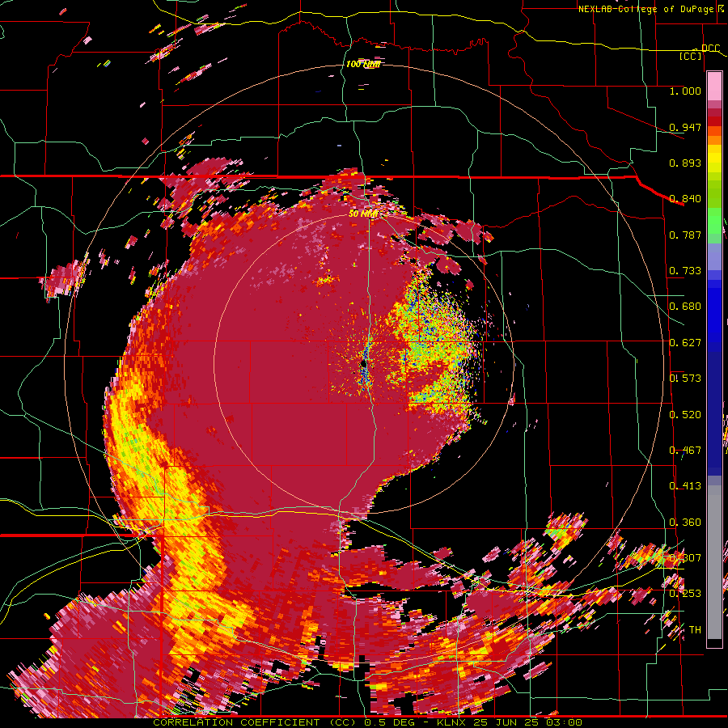Click the 0.520 color scale label
Image resolution: width=728 pixels, height=728 pixels.
(x=685, y=415)
